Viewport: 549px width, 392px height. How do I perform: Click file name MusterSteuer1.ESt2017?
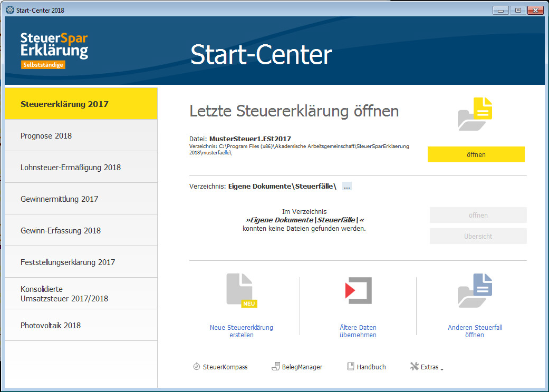[x=250, y=139]
